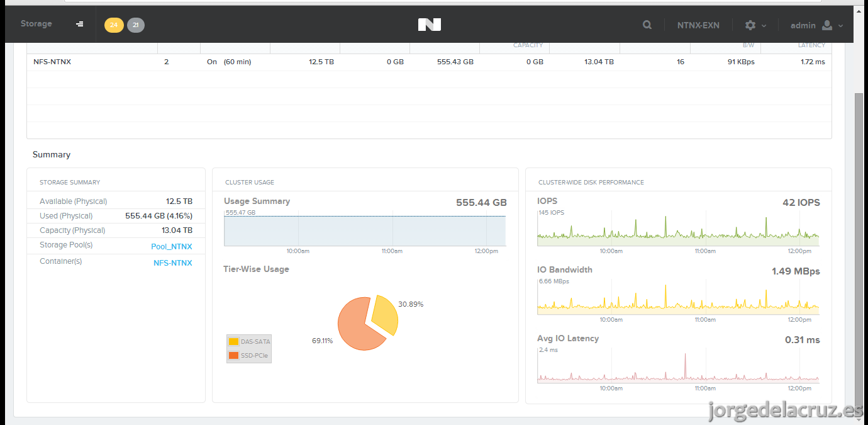Open the Pool_NTNX storage pool link

click(172, 246)
